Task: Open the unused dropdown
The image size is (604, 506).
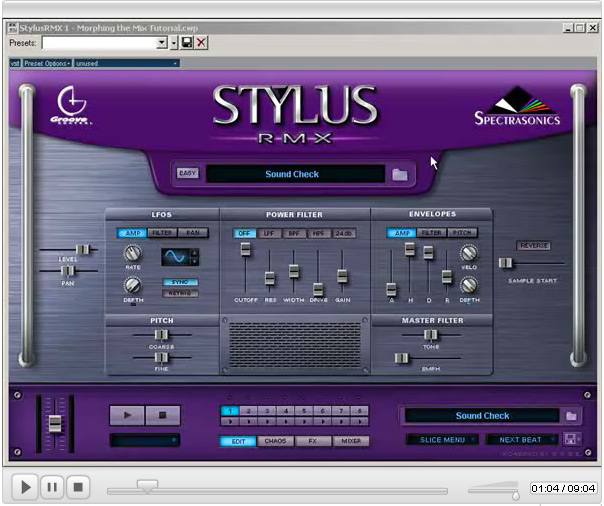Action: click(x=127, y=63)
